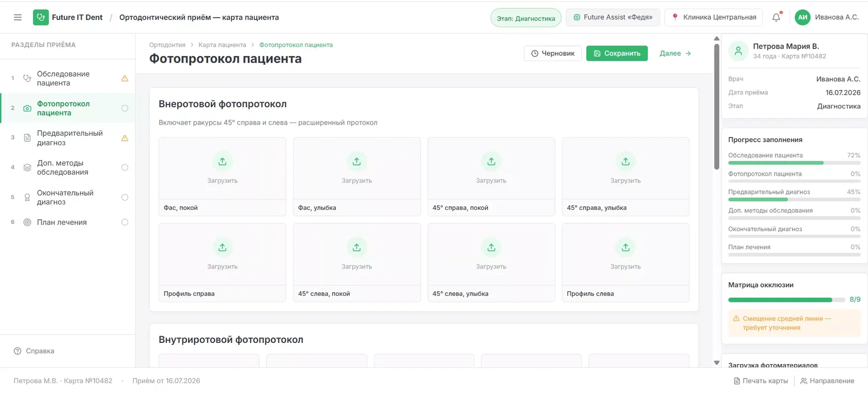Image resolution: width=868 pixels, height=394 pixels.
Task: Click the Фас, покой photo upload area
Action: click(222, 169)
